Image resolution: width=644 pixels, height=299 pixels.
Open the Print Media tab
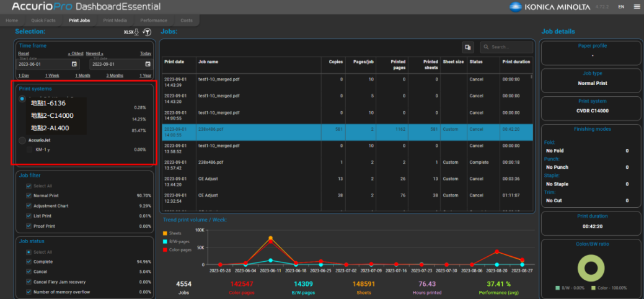[115, 20]
